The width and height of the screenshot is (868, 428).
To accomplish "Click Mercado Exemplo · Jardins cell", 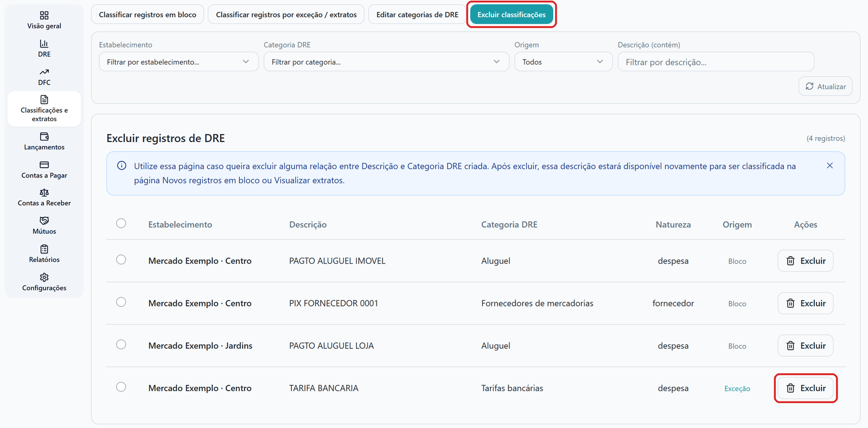I will click(x=200, y=346).
